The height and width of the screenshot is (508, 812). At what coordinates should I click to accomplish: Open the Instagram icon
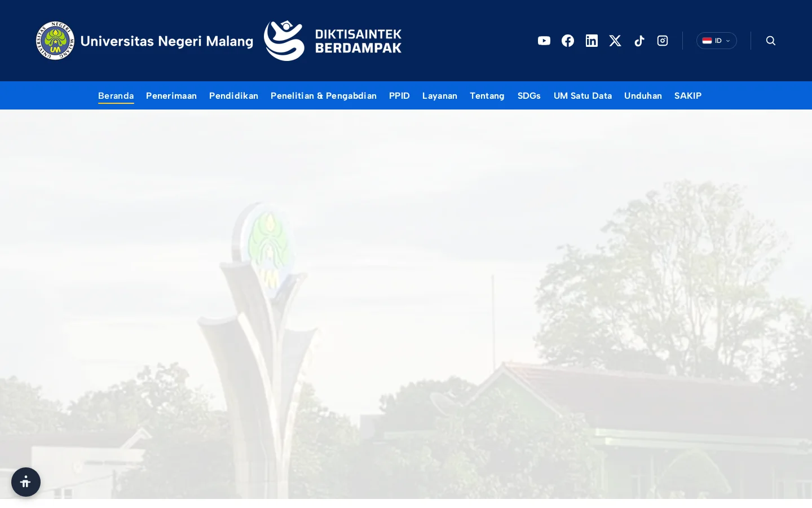click(x=663, y=41)
